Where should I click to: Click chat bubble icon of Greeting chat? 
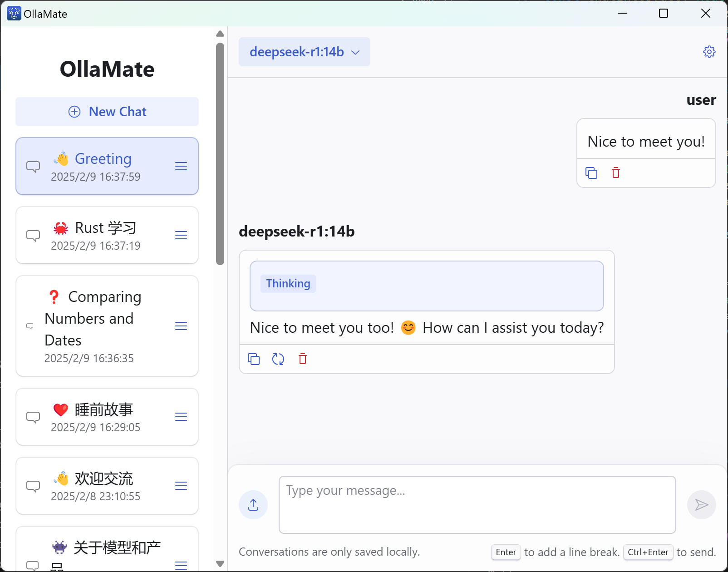click(33, 167)
